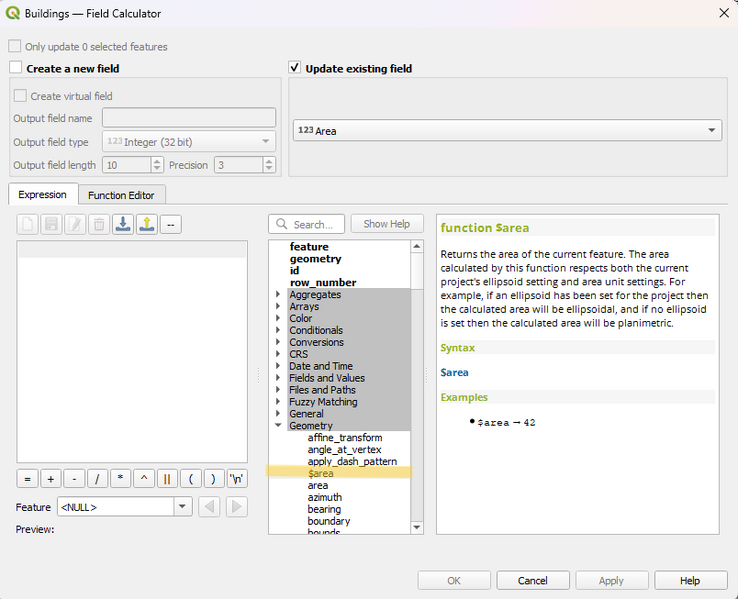
Task: Expand the Aggregates function group
Action: (x=278, y=294)
